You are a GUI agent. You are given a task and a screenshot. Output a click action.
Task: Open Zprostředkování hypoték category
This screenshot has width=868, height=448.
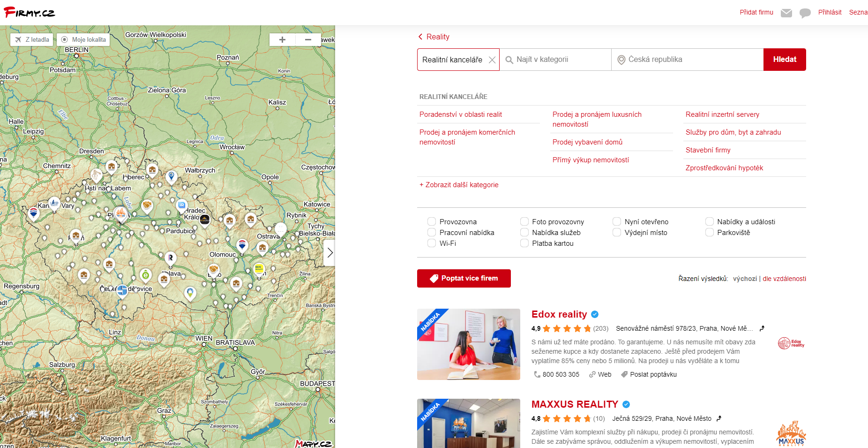point(724,168)
